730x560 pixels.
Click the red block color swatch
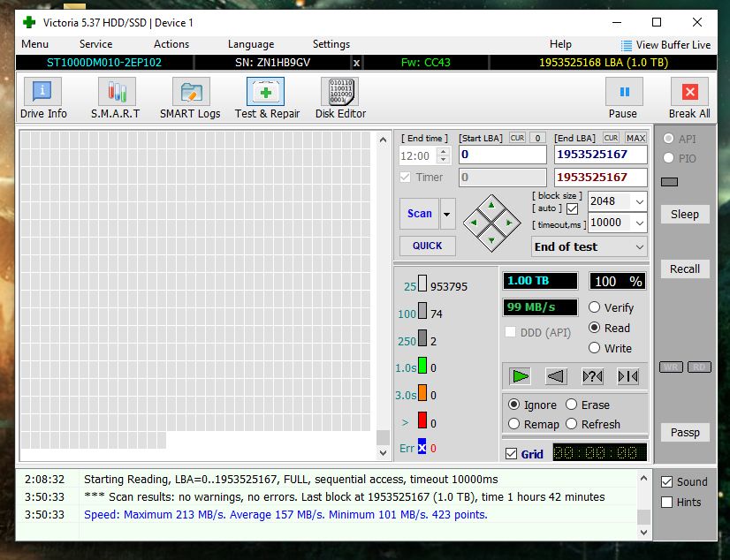(x=422, y=420)
